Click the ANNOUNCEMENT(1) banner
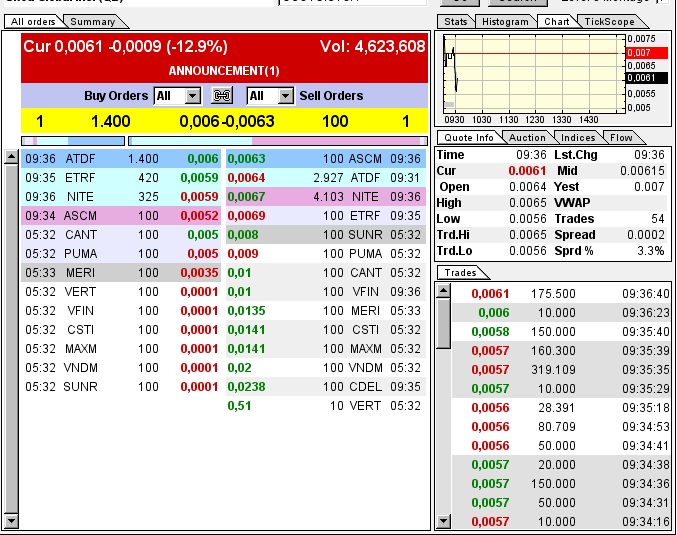Image resolution: width=677 pixels, height=535 pixels. [224, 71]
